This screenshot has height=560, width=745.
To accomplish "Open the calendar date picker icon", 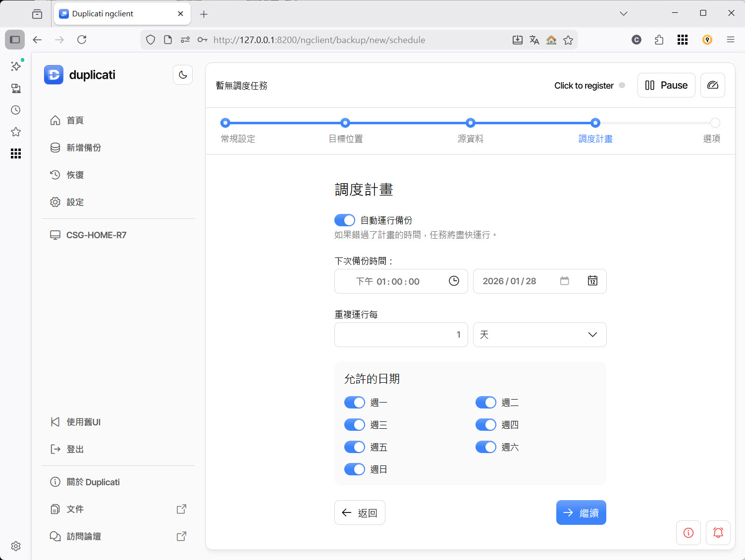I will 592,281.
